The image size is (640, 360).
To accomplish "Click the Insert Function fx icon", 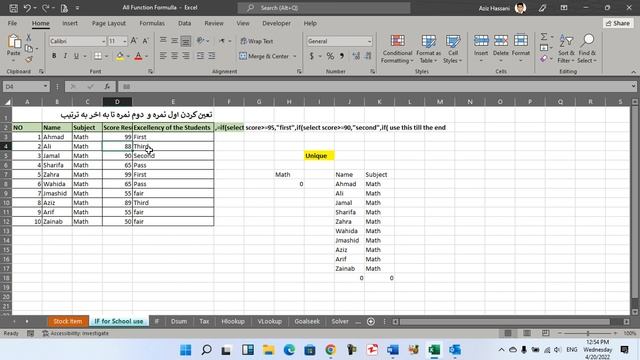I will 107,87.
